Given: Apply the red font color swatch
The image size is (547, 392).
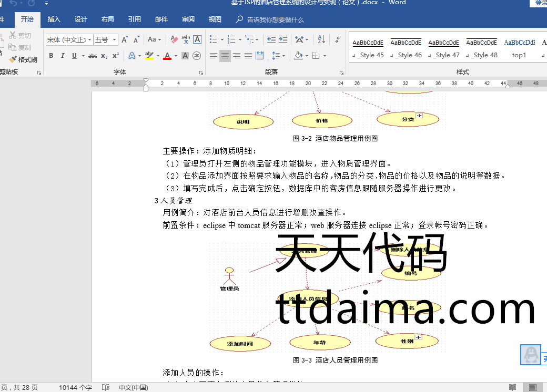Looking at the screenshot, I should coord(167,56).
